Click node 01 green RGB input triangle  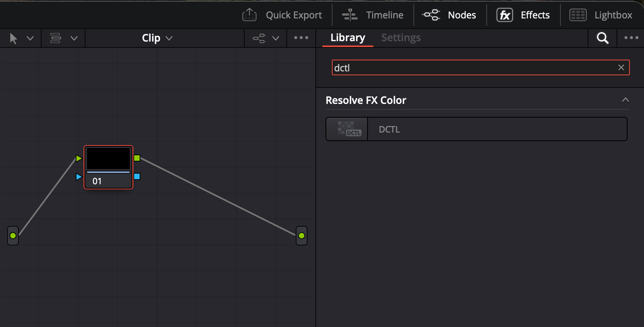79,158
